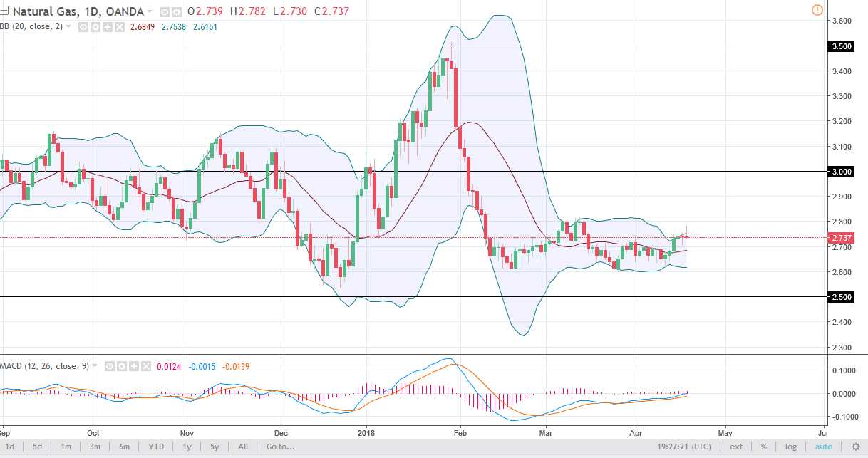This screenshot has width=868, height=458.
Task: Open chart settings gear in bottom right
Action: coord(855,447)
